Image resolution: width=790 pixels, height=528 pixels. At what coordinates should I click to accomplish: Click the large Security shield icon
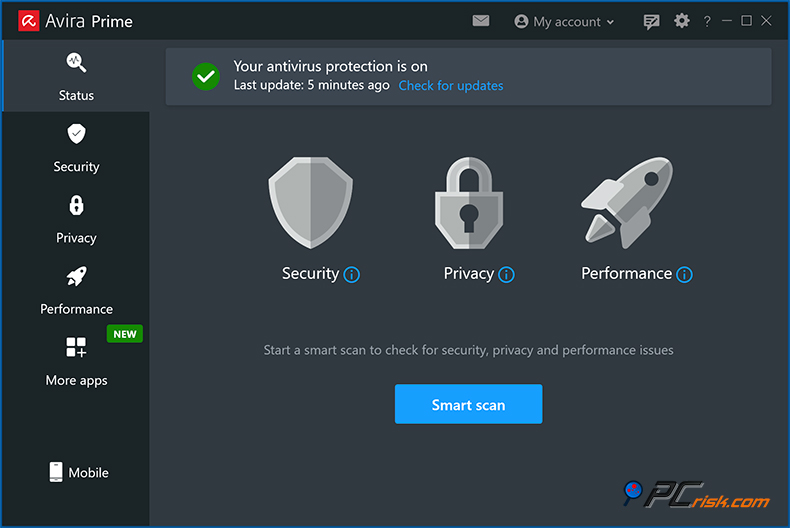coord(310,203)
